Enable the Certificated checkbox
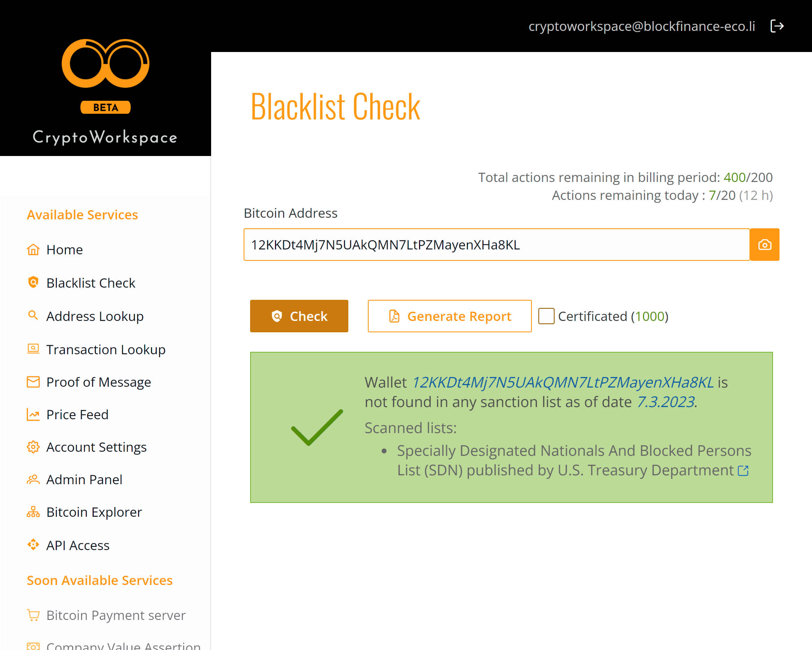The height and width of the screenshot is (650, 812). click(546, 316)
